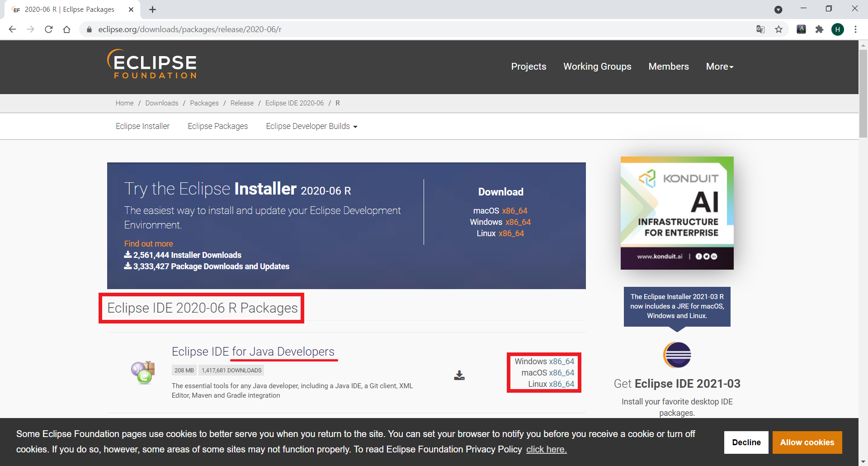Open the Chrome three-dot menu
This screenshot has width=868, height=466.
(855, 29)
